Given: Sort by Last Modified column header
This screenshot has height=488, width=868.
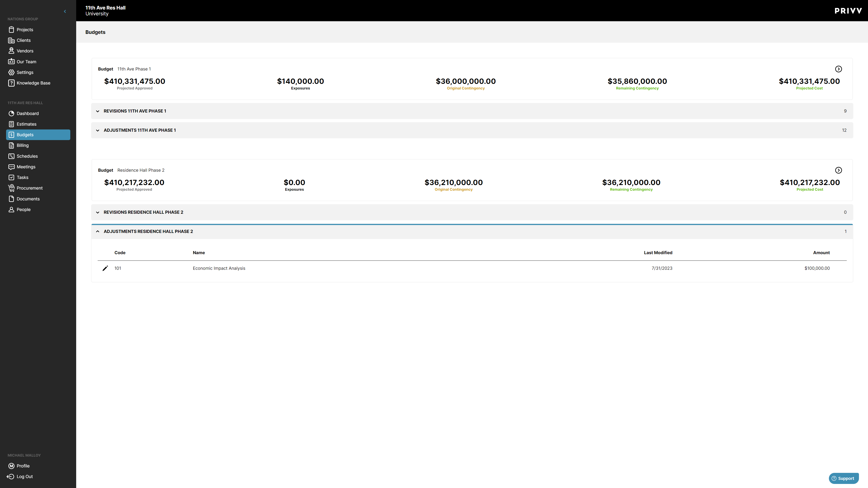Looking at the screenshot, I should point(658,253).
